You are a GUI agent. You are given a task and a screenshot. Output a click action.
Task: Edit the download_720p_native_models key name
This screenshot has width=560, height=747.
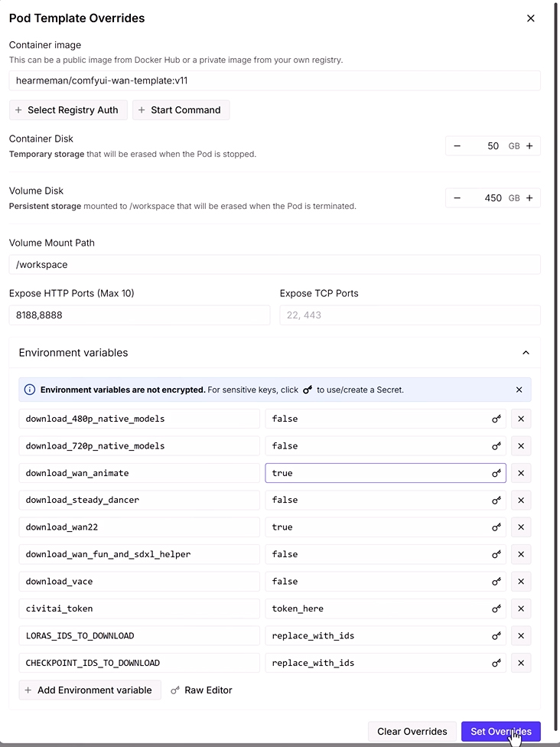click(139, 446)
